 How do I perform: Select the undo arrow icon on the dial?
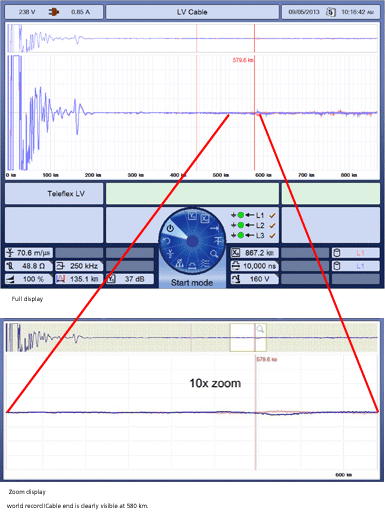[x=166, y=241]
